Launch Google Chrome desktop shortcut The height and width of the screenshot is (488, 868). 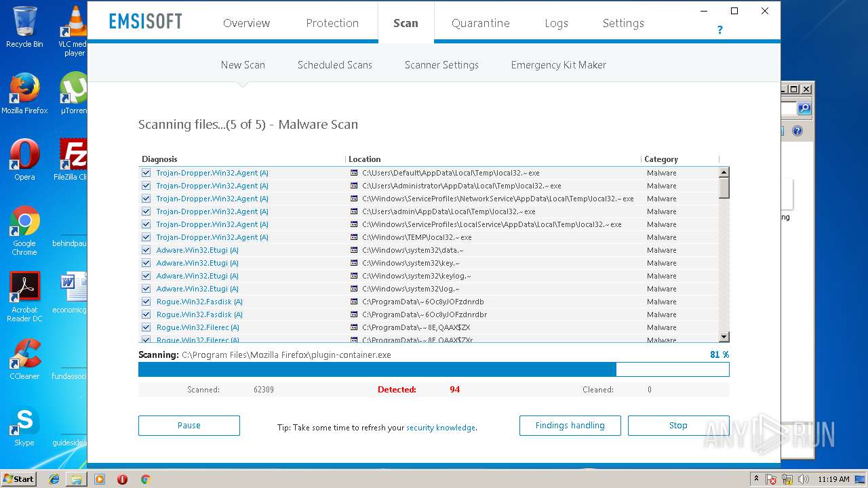[24, 230]
